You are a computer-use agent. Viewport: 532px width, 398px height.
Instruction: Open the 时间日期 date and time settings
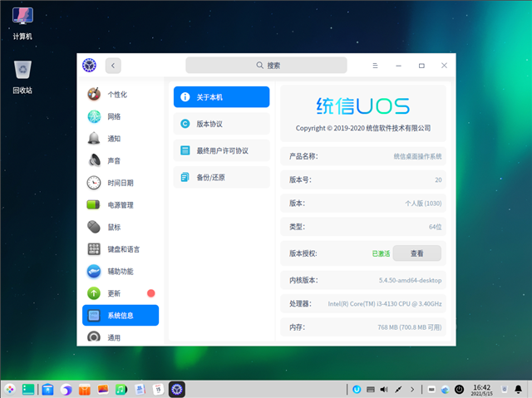point(121,183)
